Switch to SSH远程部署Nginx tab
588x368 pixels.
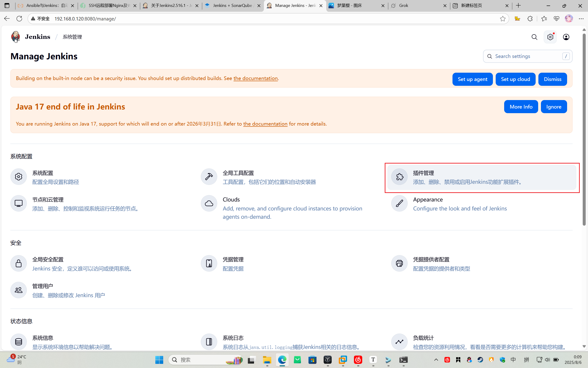[x=109, y=6]
